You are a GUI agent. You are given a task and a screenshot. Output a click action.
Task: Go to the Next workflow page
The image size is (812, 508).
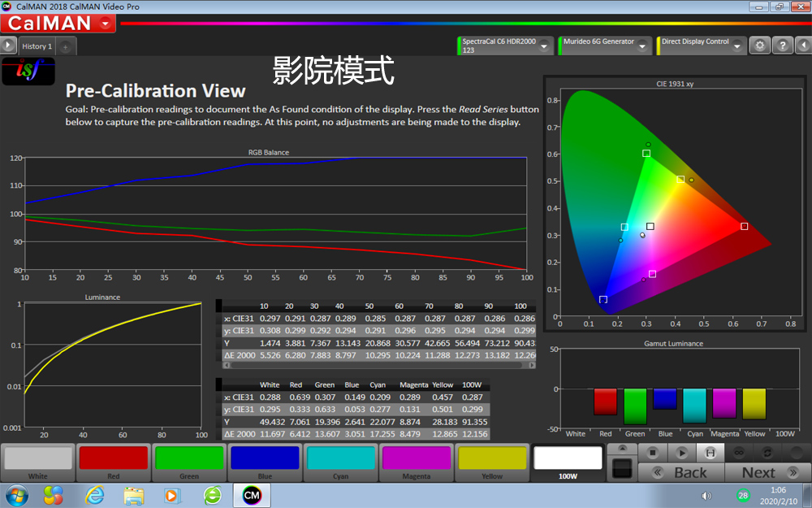coord(768,473)
